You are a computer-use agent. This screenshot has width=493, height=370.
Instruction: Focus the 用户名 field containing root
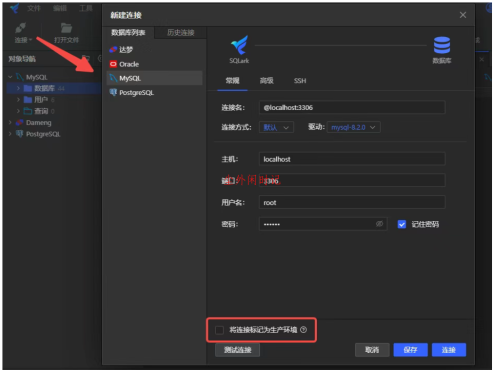(x=352, y=202)
